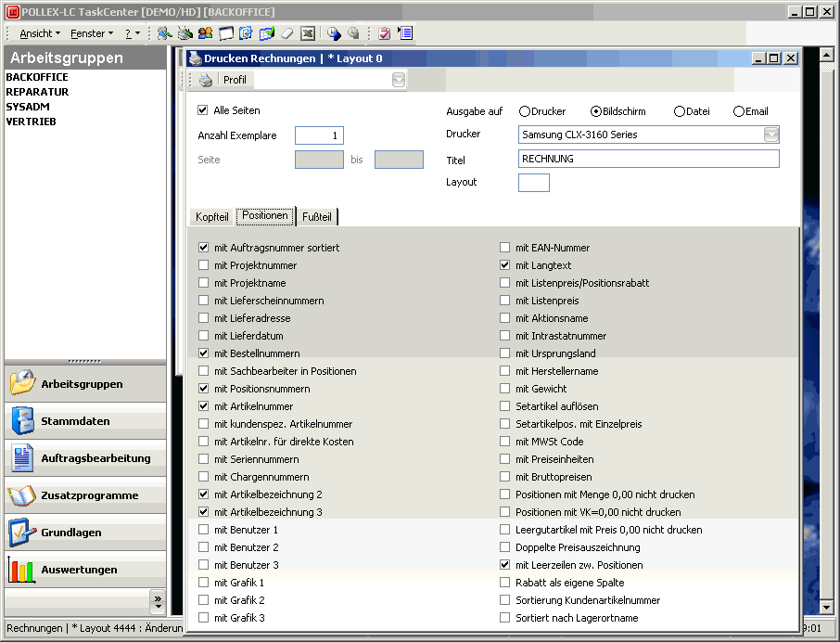The height and width of the screenshot is (642, 840).
Task: Expand the Drucker printer dropdown
Action: pyautogui.click(x=770, y=135)
